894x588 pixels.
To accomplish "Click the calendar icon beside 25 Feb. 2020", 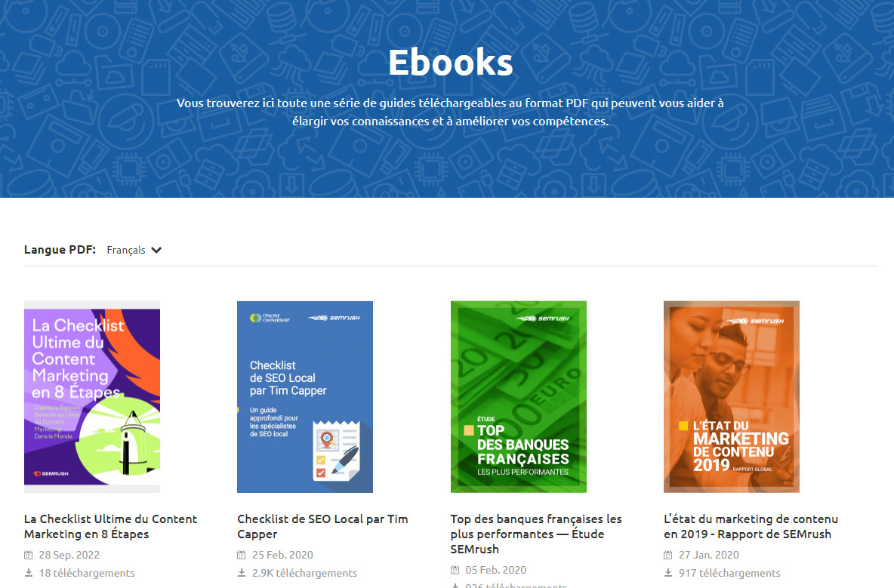I will pyautogui.click(x=242, y=555).
